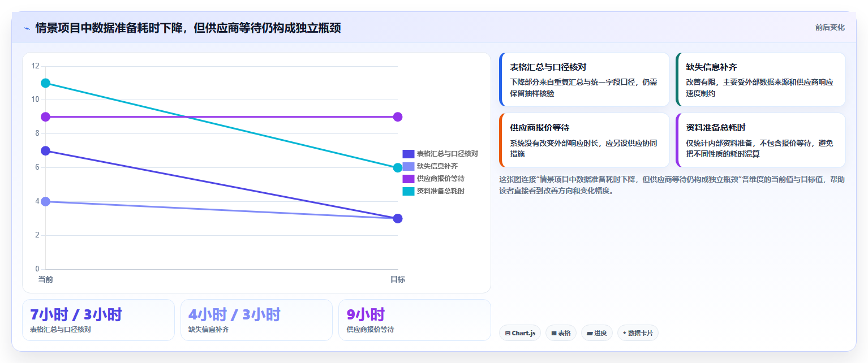This screenshot has height=363, width=868.
Task: Click the paragraph starting 这张图连接
Action: (x=672, y=185)
